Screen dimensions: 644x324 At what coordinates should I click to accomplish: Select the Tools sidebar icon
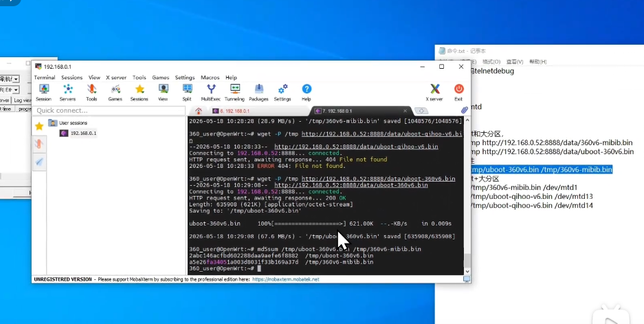click(39, 144)
